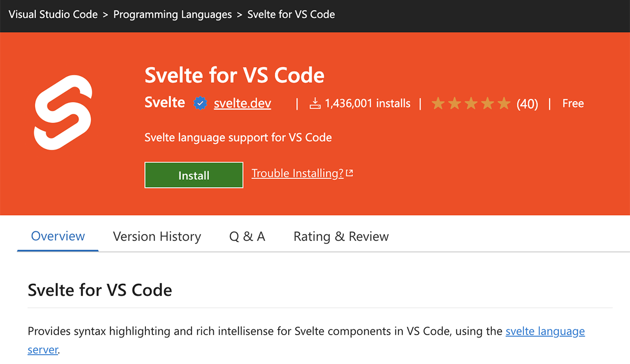
Task: Click the fifth rating star
Action: [504, 104]
